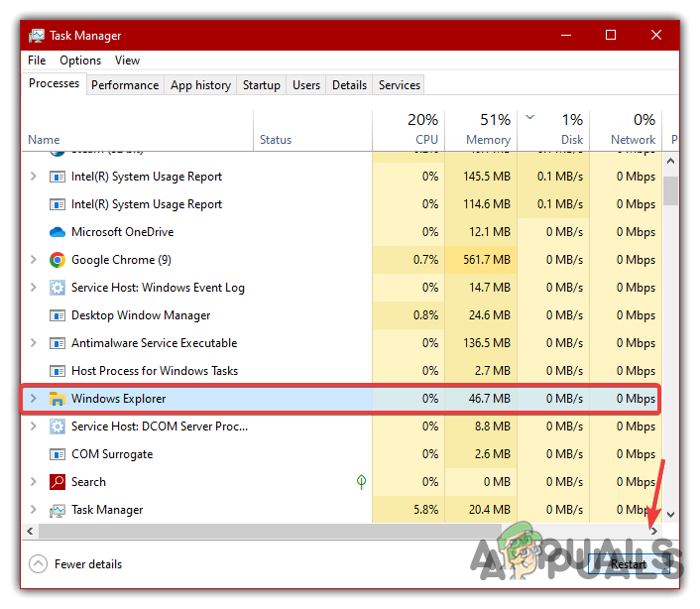Minimize the Task Manager window
The image size is (700, 609).
566,35
